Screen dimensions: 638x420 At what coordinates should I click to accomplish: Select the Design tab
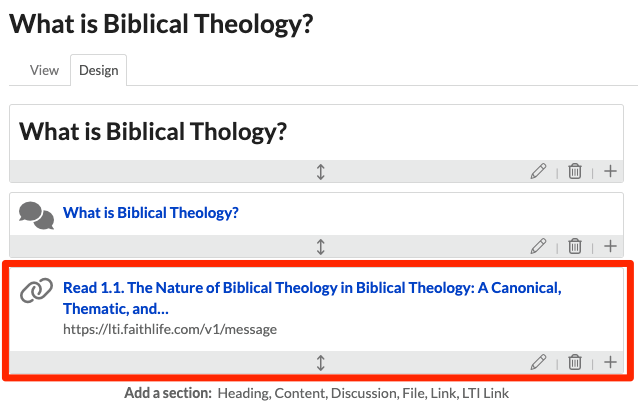click(x=98, y=70)
